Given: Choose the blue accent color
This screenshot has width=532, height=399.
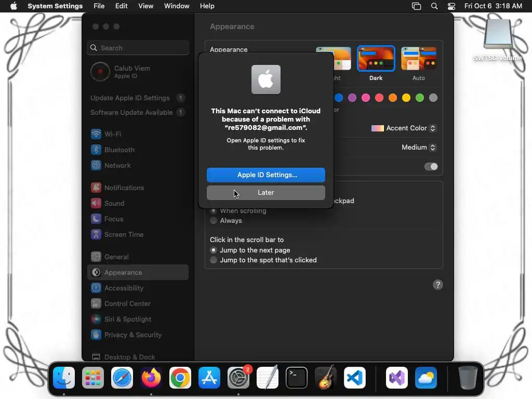Looking at the screenshot, I should tap(339, 98).
